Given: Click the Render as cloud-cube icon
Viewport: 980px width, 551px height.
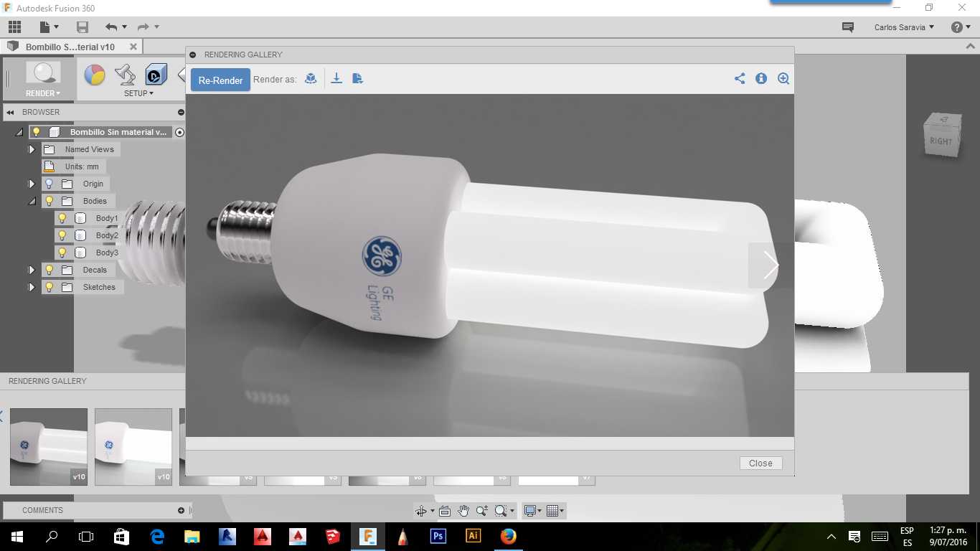Looking at the screenshot, I should [311, 79].
